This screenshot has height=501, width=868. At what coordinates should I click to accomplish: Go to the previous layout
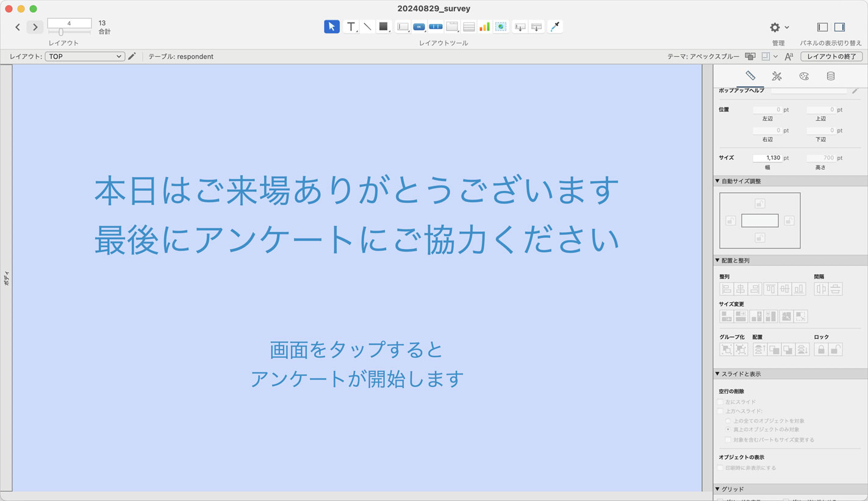coord(18,27)
